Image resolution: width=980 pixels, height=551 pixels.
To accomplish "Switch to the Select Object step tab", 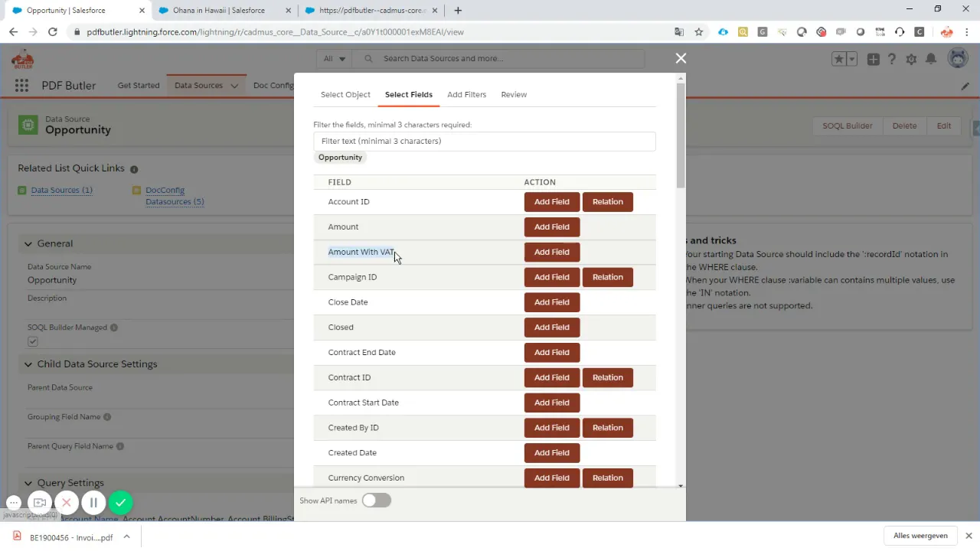I will click(345, 95).
